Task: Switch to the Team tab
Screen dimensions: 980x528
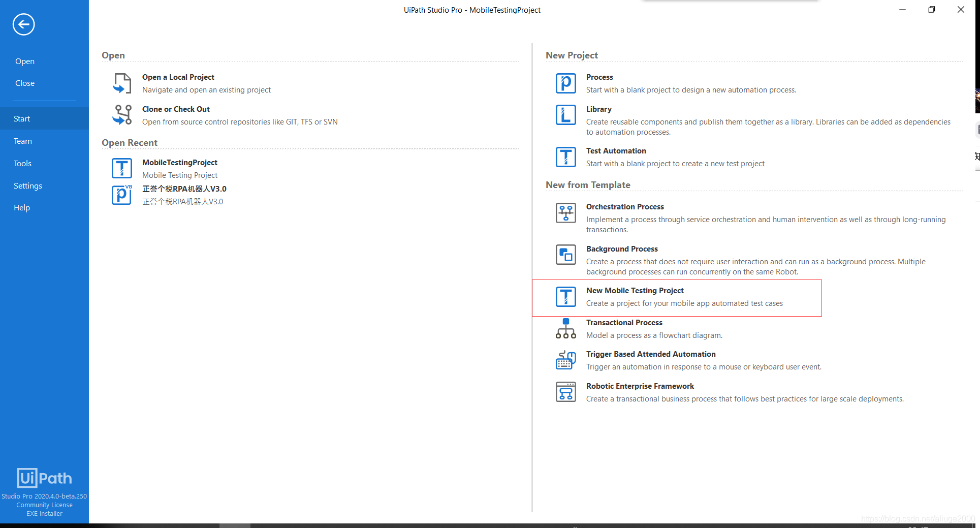Action: coord(44,141)
